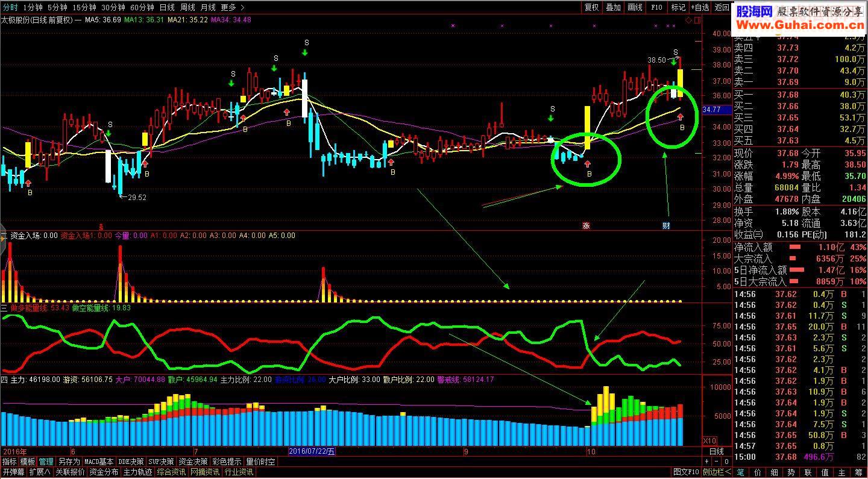Screen dimensions: 868x479
Task: Click the 复权 button
Action: tap(592, 7)
